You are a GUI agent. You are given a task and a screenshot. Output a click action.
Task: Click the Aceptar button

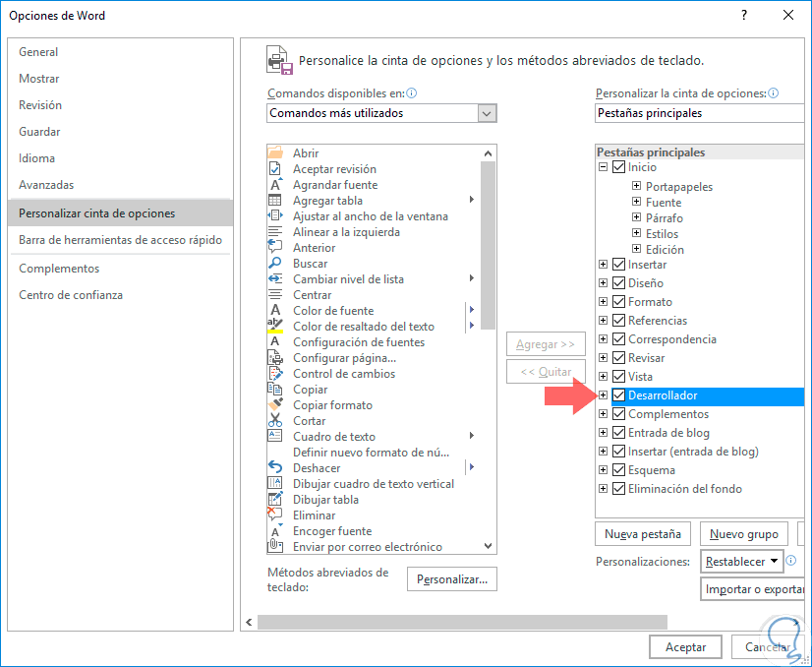(x=685, y=646)
